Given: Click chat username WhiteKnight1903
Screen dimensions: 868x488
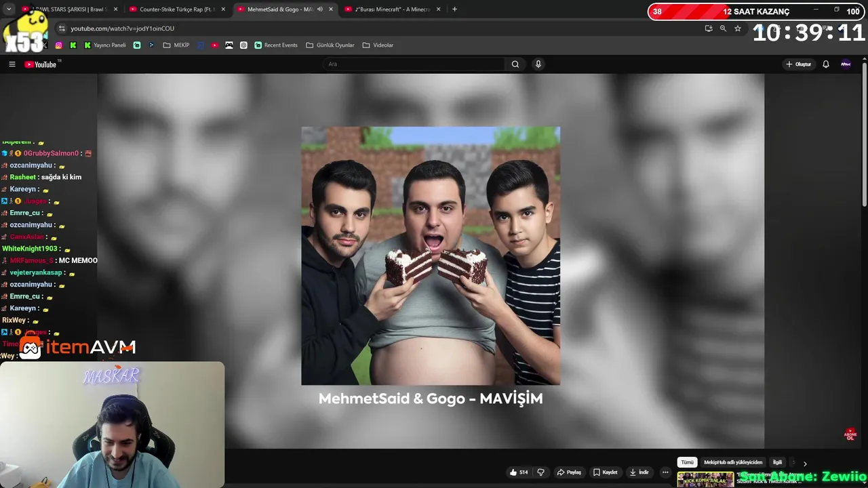Looking at the screenshot, I should pyautogui.click(x=30, y=249).
